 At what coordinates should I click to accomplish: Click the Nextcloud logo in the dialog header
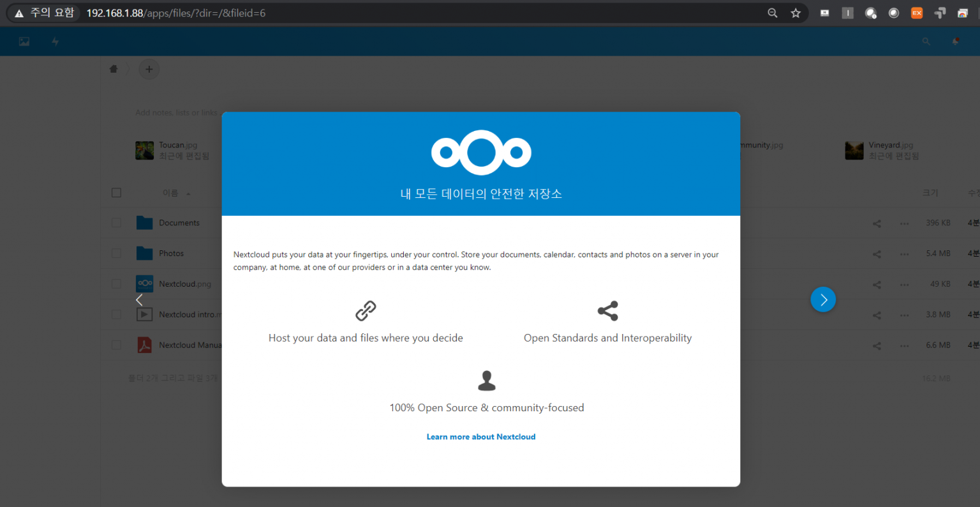(x=481, y=152)
